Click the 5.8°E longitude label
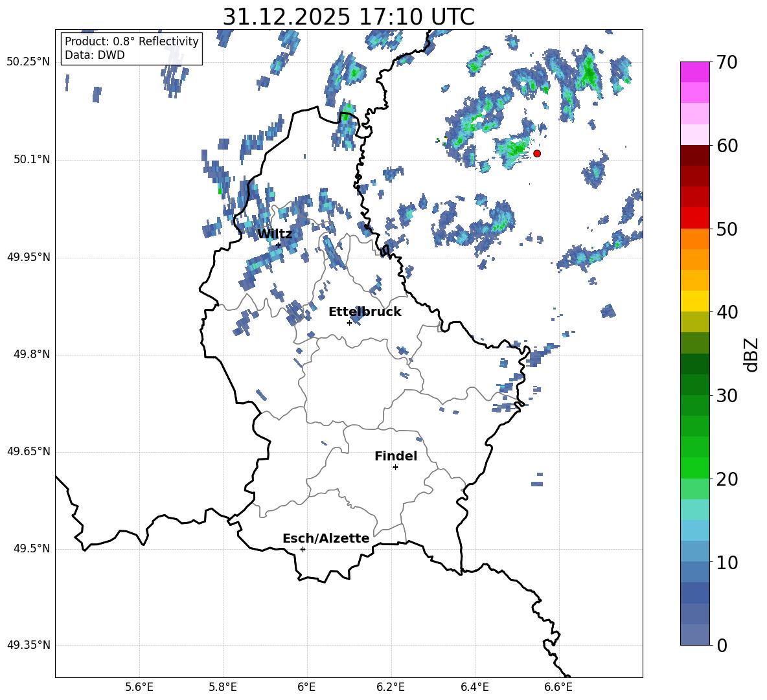The image size is (767, 700). click(x=223, y=687)
